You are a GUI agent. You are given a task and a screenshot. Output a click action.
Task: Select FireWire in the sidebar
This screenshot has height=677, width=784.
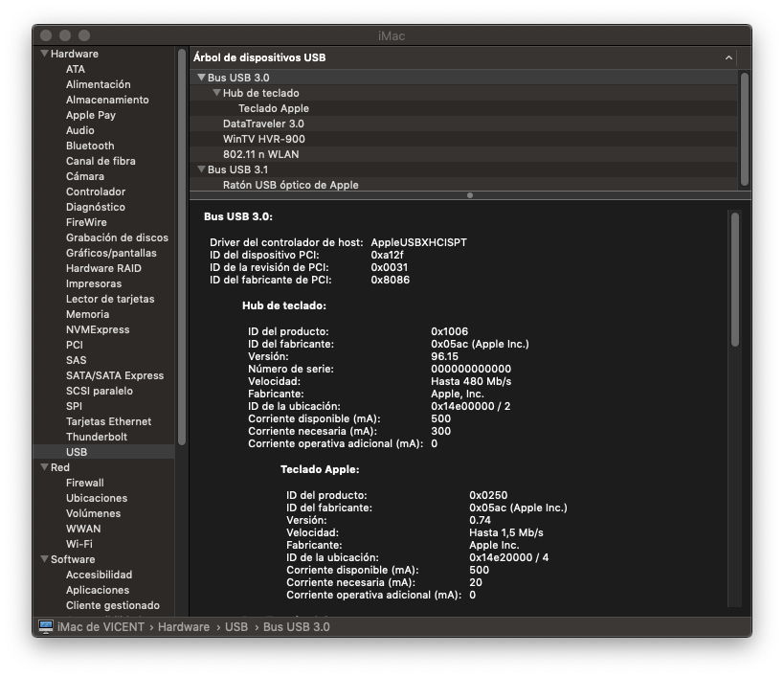86,222
